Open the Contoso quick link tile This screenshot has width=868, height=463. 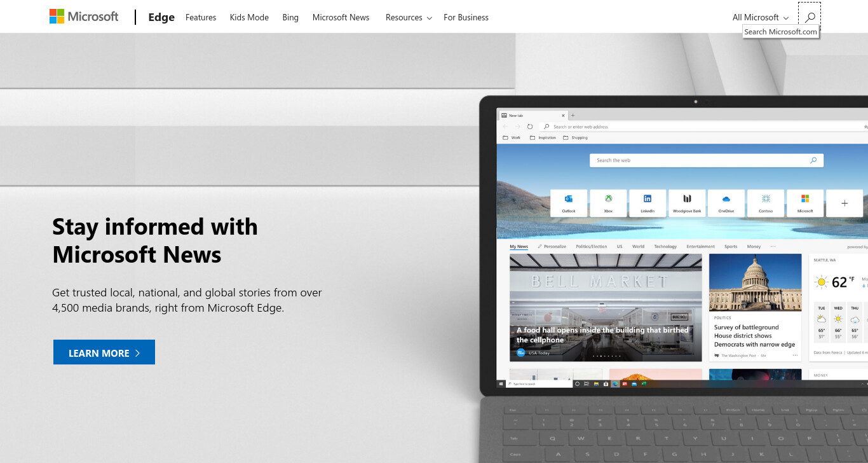pyautogui.click(x=766, y=203)
